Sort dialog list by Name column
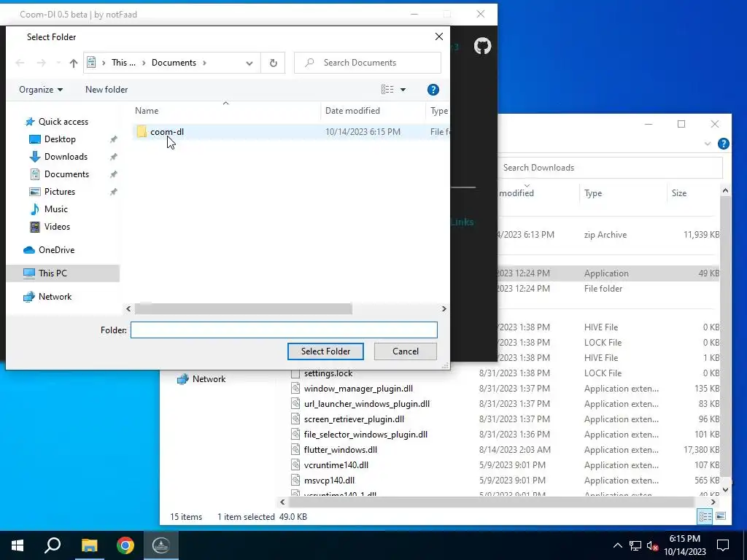This screenshot has height=560, width=747. pyautogui.click(x=147, y=111)
